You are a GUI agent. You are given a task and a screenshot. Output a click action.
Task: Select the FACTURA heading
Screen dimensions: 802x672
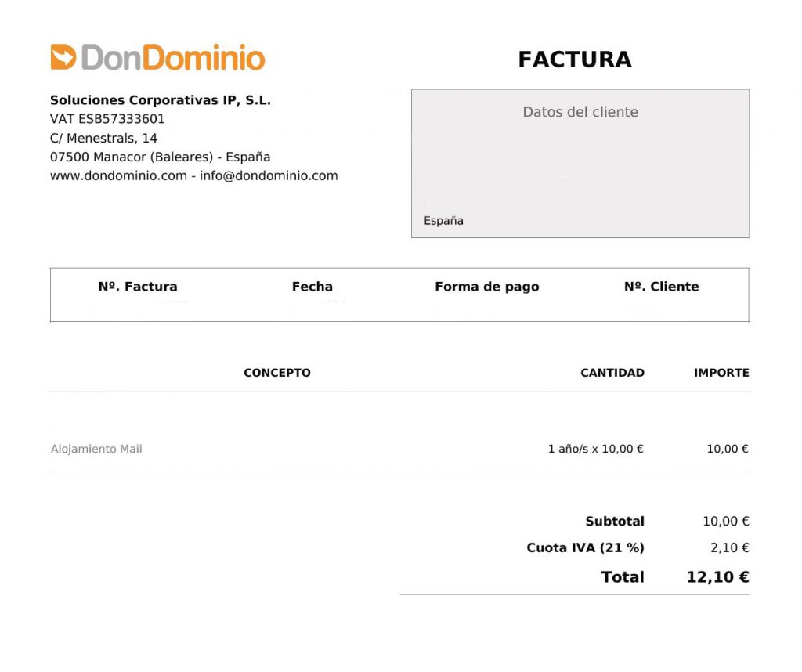(x=574, y=60)
